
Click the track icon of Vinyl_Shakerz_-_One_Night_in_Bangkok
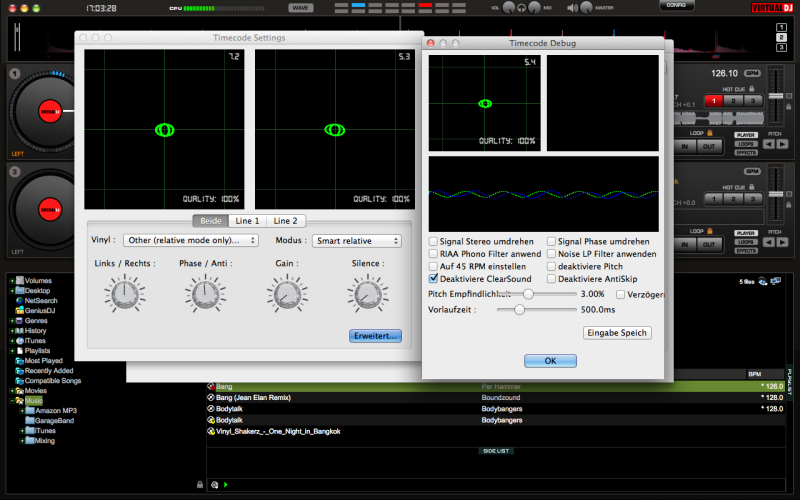[211, 431]
